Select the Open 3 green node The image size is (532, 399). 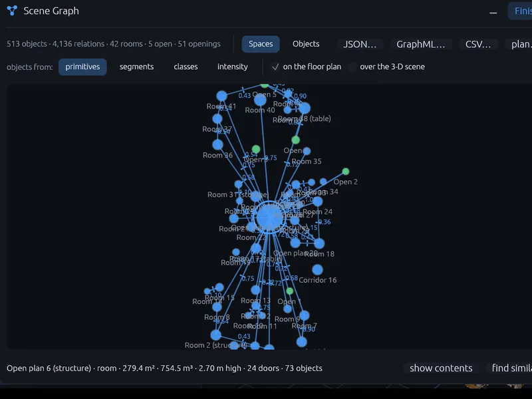[256, 149]
